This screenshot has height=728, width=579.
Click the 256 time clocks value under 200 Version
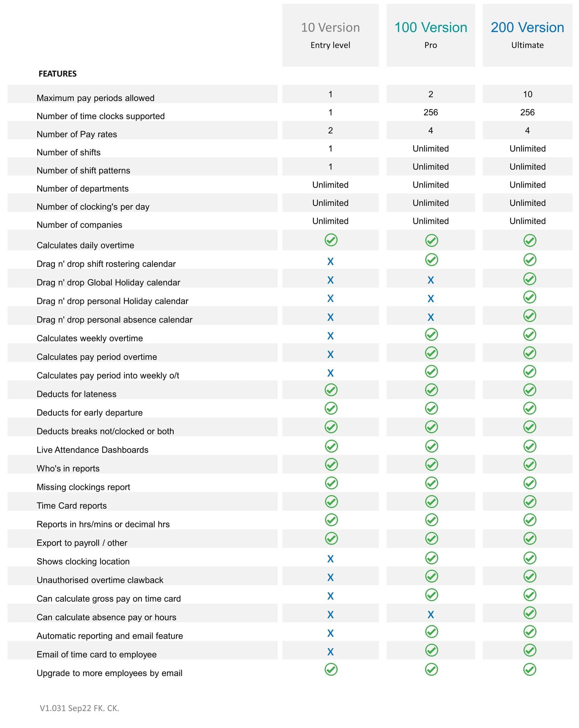pyautogui.click(x=527, y=112)
